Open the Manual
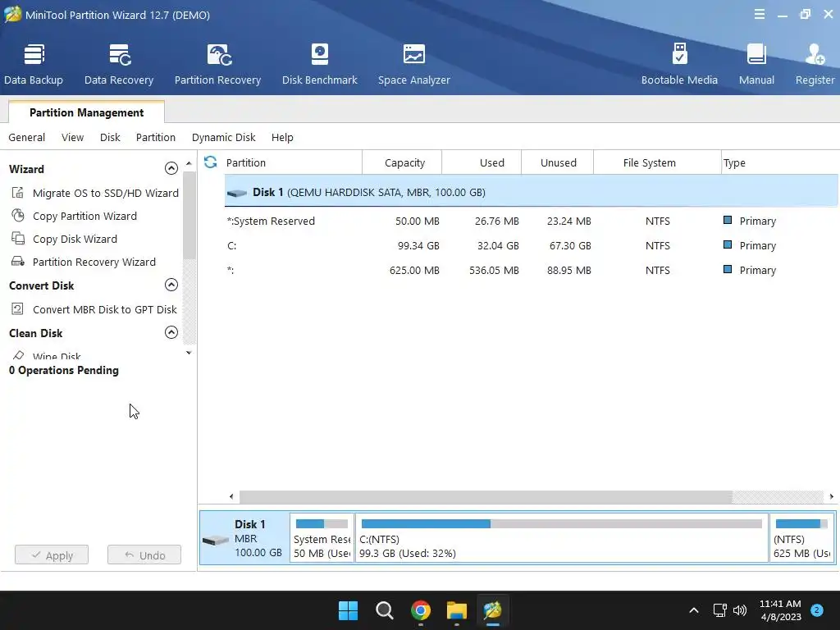Image resolution: width=840 pixels, height=630 pixels. coord(756,64)
